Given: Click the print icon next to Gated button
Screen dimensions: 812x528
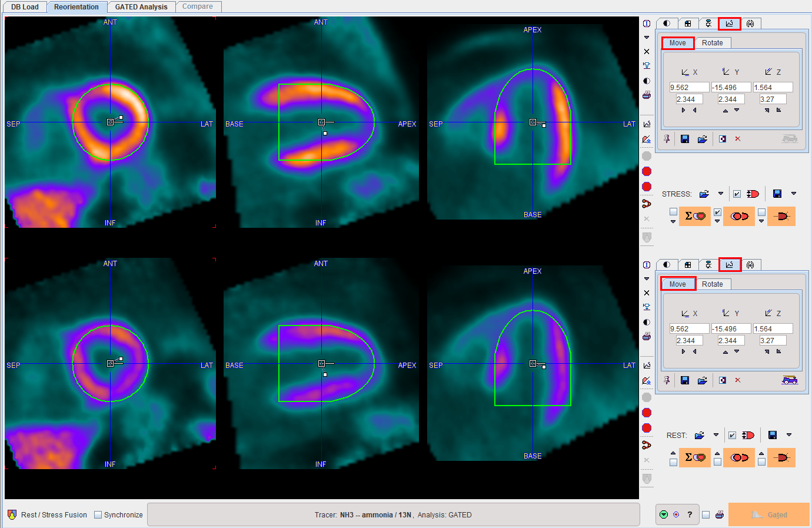Looking at the screenshot, I should [719, 514].
